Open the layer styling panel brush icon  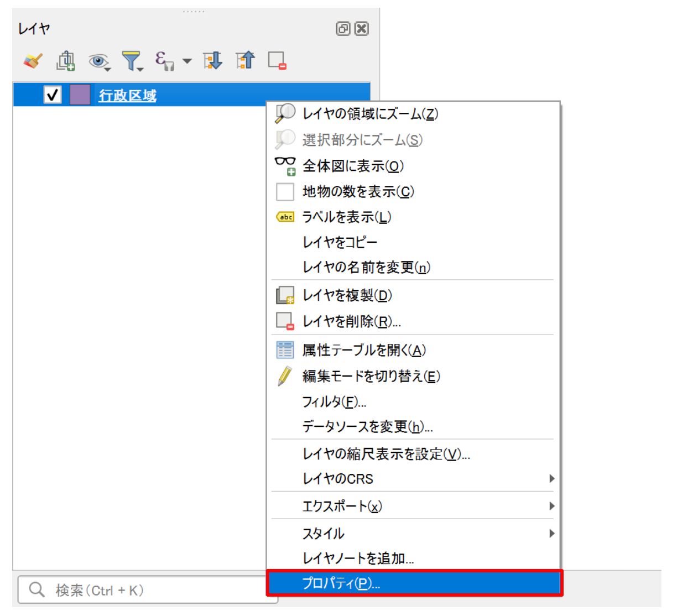(33, 61)
